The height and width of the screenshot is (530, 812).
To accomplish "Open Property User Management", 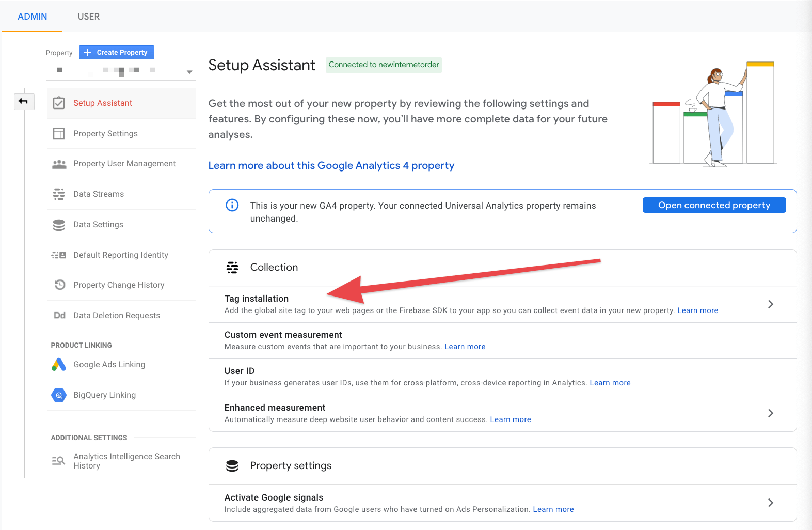I will coord(121,164).
